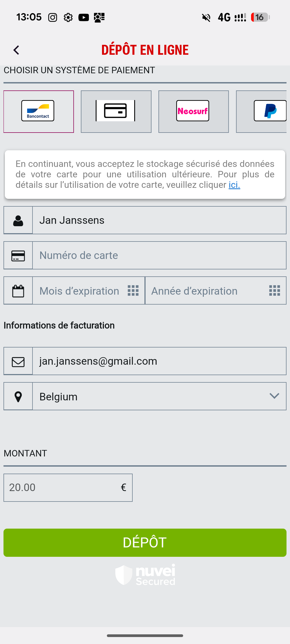Screen dimensions: 290x644
Task: Select Neosurf payment system
Action: (x=193, y=111)
